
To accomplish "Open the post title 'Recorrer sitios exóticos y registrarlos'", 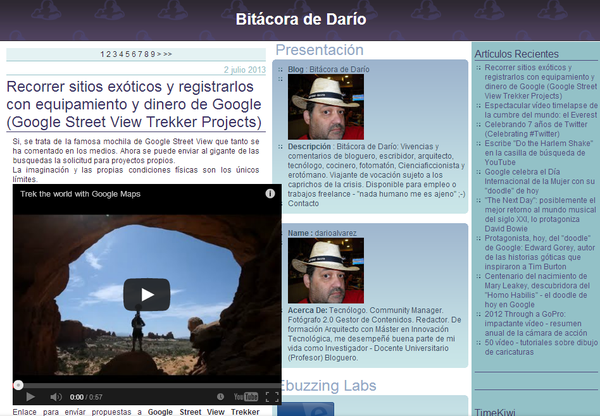I will click(x=134, y=104).
